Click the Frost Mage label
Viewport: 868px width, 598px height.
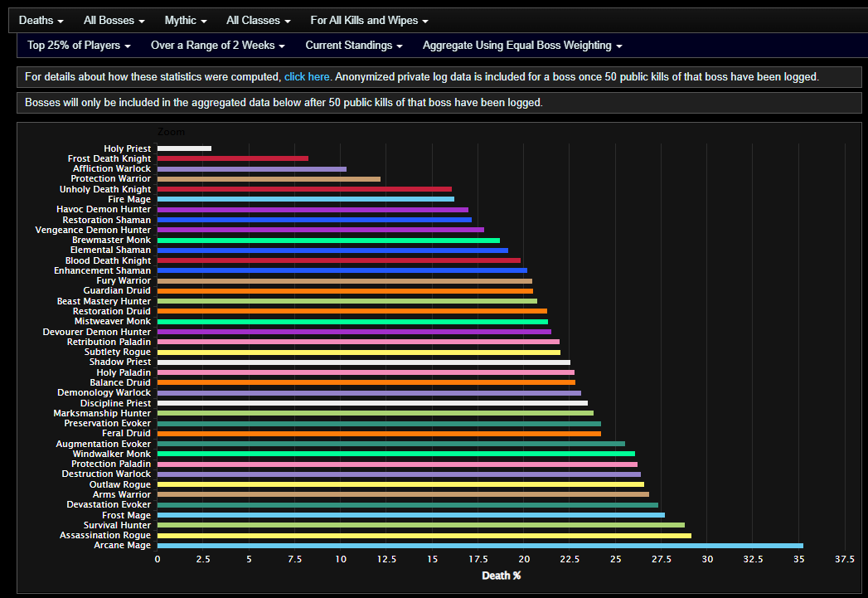point(126,515)
